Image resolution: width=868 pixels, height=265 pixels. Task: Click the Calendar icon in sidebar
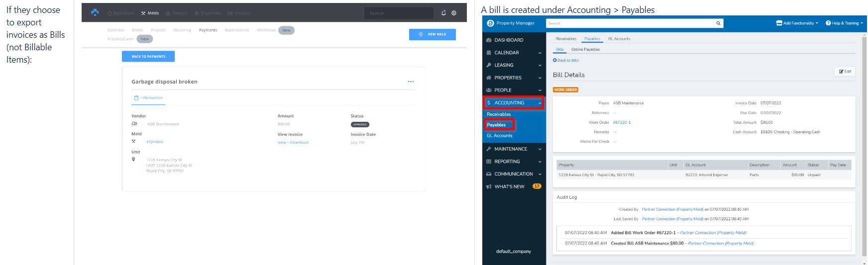[x=489, y=53]
